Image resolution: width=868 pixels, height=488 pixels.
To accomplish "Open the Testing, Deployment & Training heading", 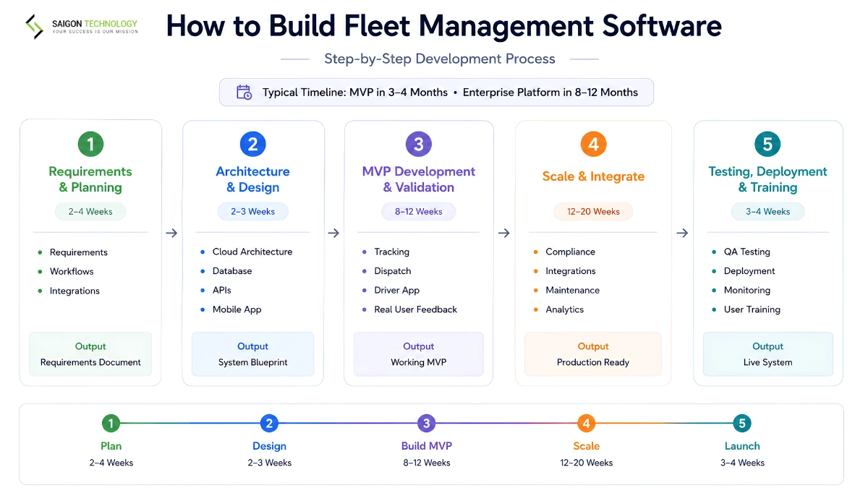I will [767, 179].
